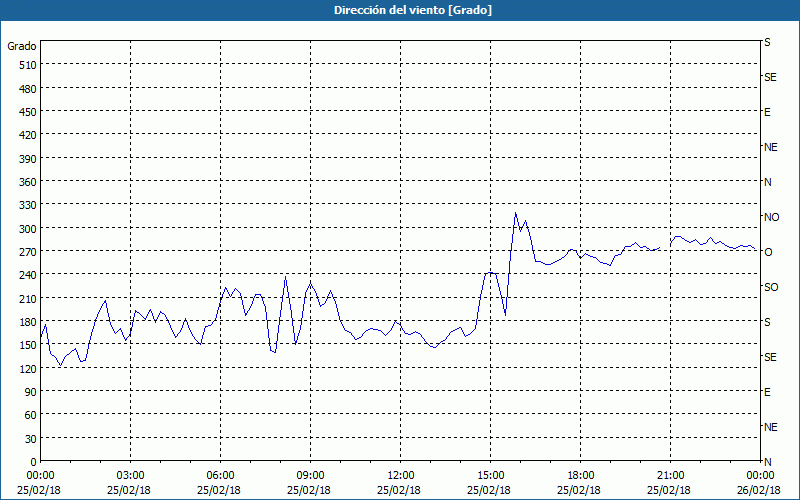Select the 150 degree axis label
800x500 pixels.
28,345
